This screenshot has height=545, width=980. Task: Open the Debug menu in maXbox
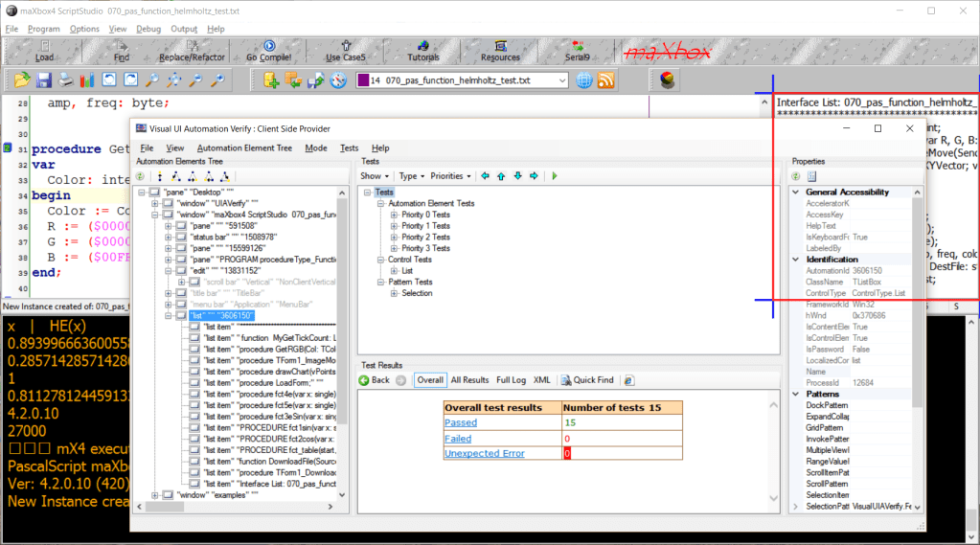point(148,29)
